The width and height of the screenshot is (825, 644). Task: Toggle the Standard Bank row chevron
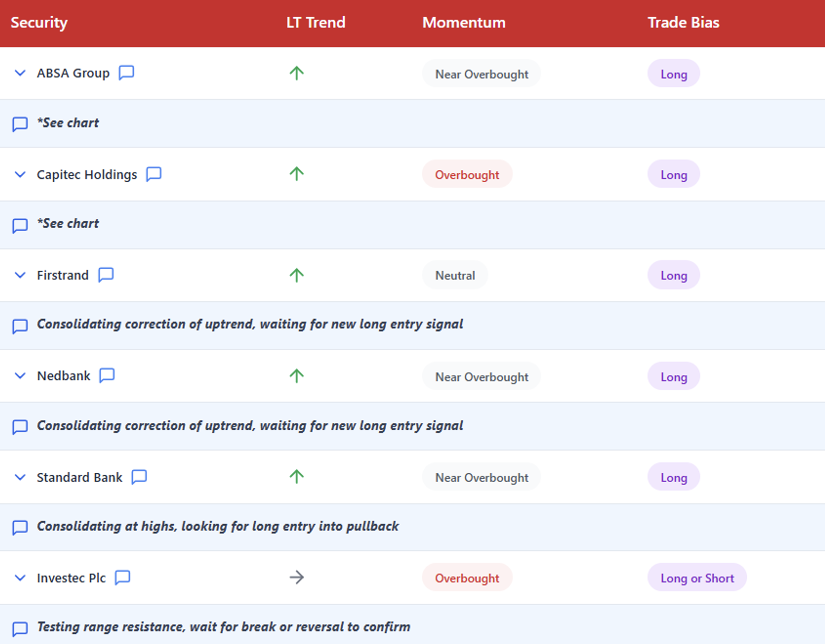(x=20, y=477)
